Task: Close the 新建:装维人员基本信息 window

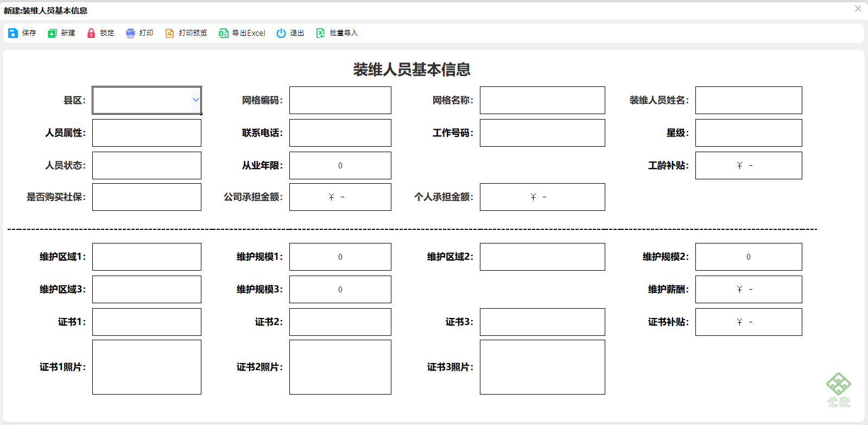Action: pyautogui.click(x=858, y=9)
